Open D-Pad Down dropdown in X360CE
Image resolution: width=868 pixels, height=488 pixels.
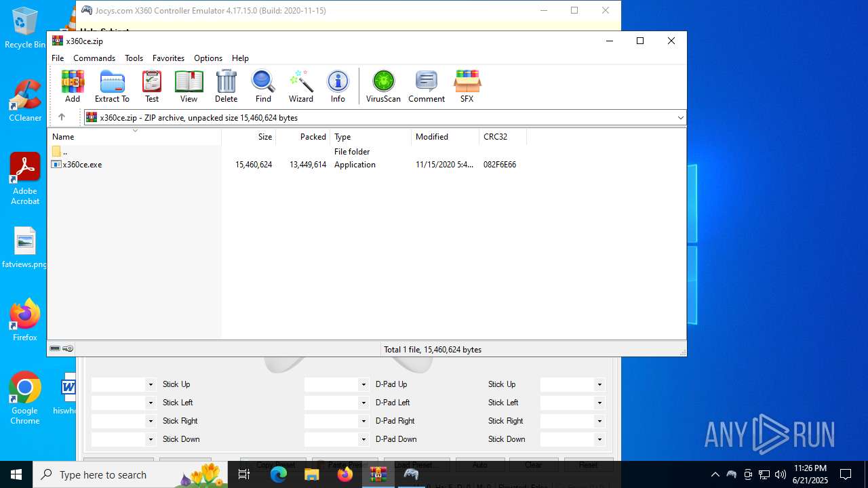[363, 440]
